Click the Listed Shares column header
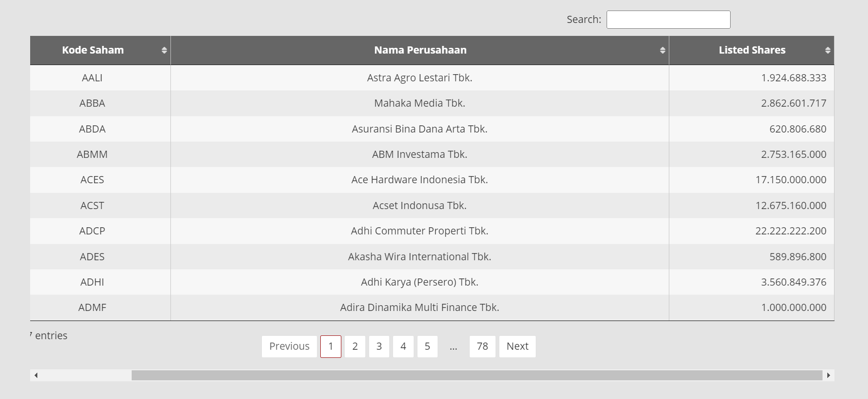 pos(752,50)
